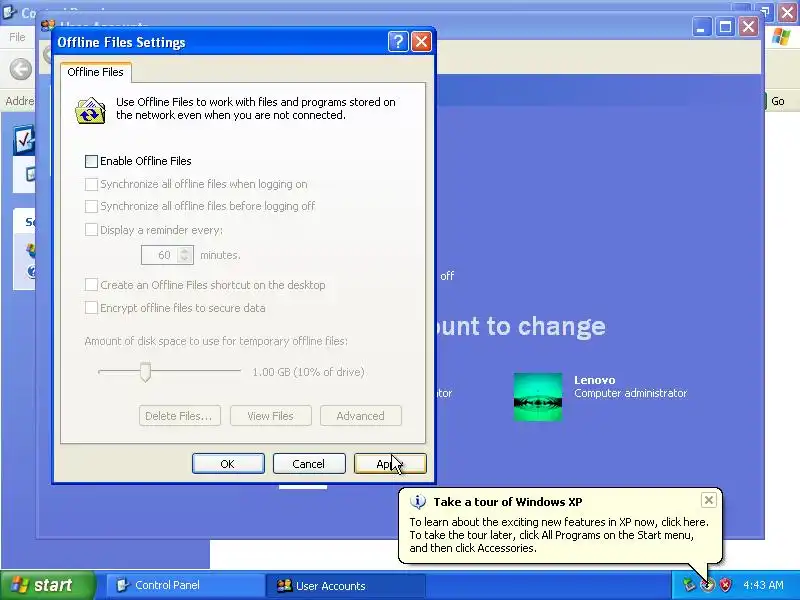This screenshot has height=600, width=800.
Task: Switch to User Accounts taskbar button
Action: tap(345, 585)
